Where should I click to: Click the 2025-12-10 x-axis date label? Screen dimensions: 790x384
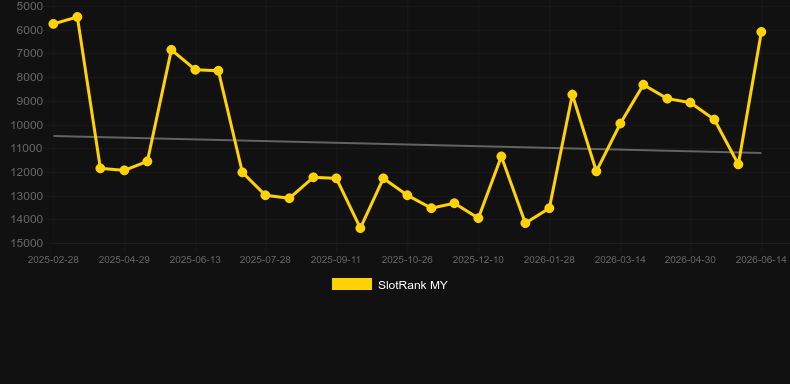coord(478,260)
